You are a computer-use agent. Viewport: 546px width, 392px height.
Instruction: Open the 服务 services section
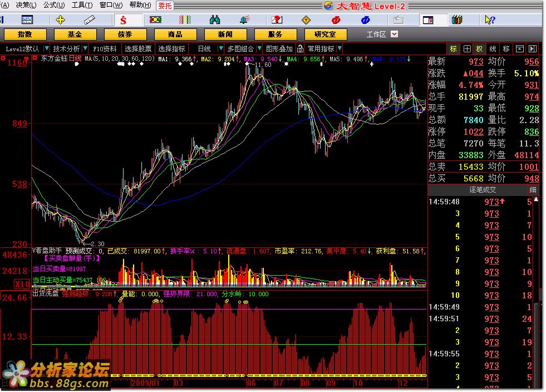pyautogui.click(x=276, y=35)
